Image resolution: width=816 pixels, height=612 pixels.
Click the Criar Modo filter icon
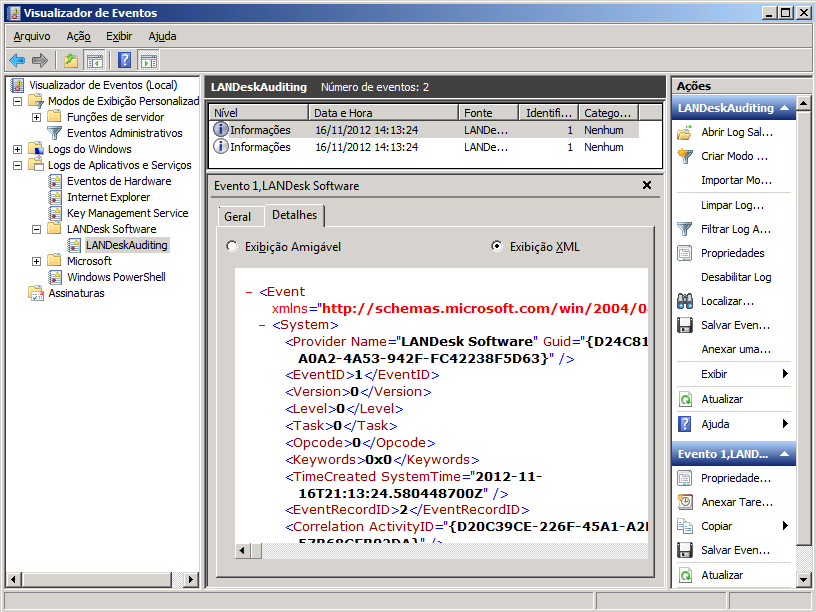pyautogui.click(x=685, y=156)
